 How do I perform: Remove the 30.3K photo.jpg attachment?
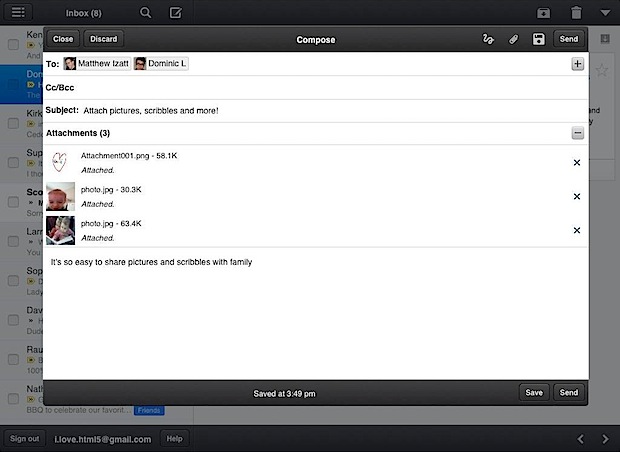pyautogui.click(x=576, y=196)
